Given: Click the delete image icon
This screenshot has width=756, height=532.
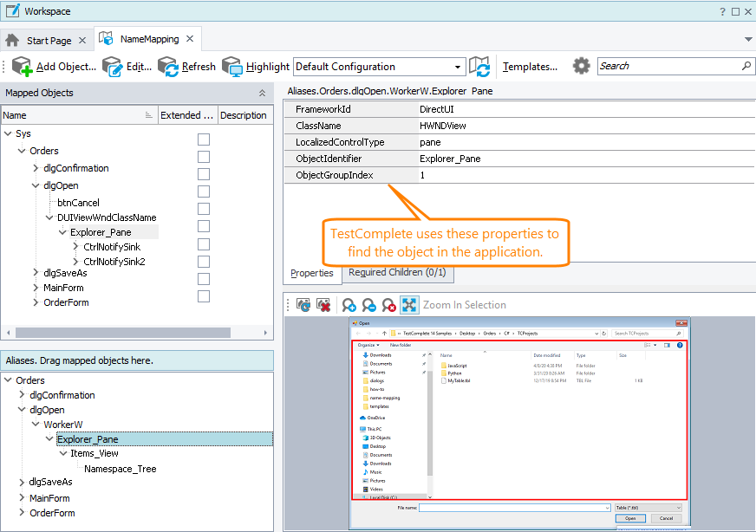Looking at the screenshot, I should click(323, 305).
